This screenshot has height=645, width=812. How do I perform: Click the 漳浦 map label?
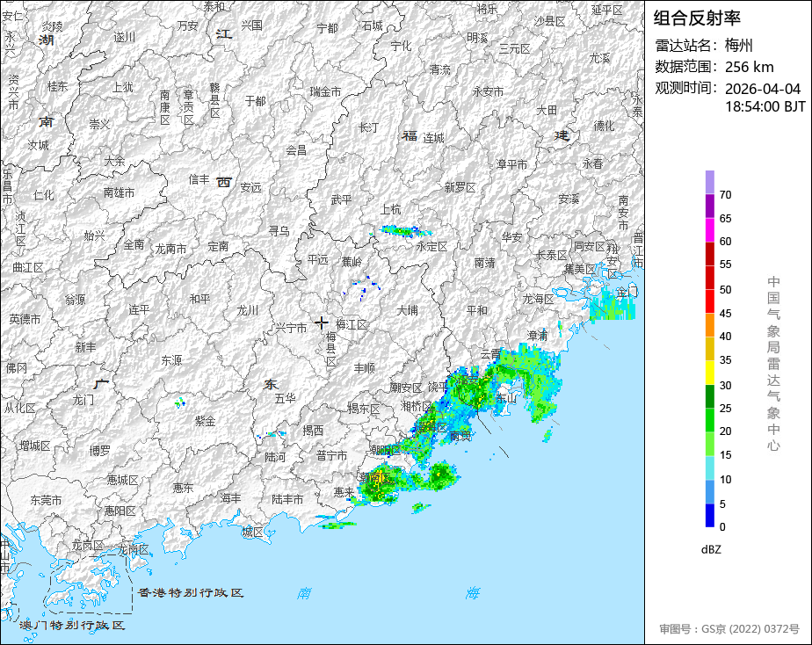tap(537, 336)
